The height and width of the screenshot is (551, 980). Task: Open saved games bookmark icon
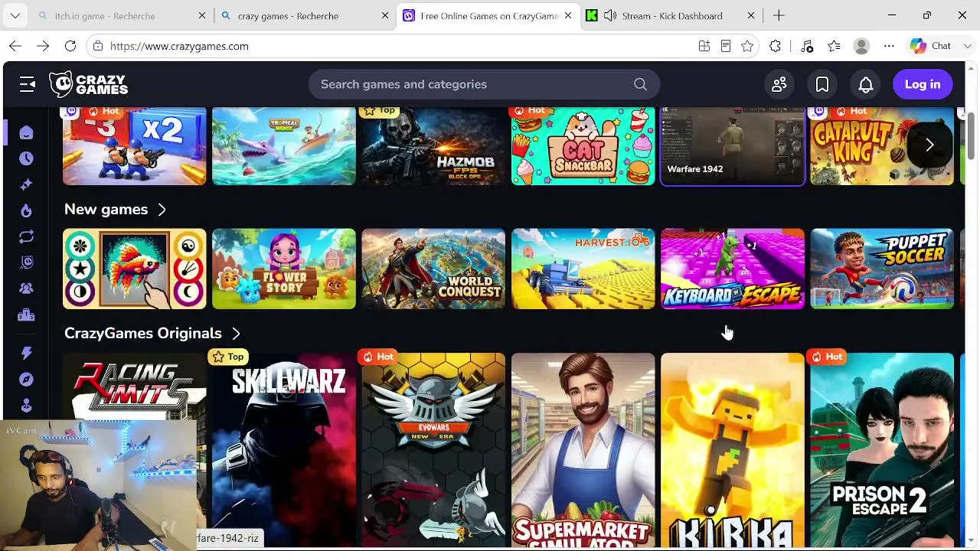[x=822, y=84]
